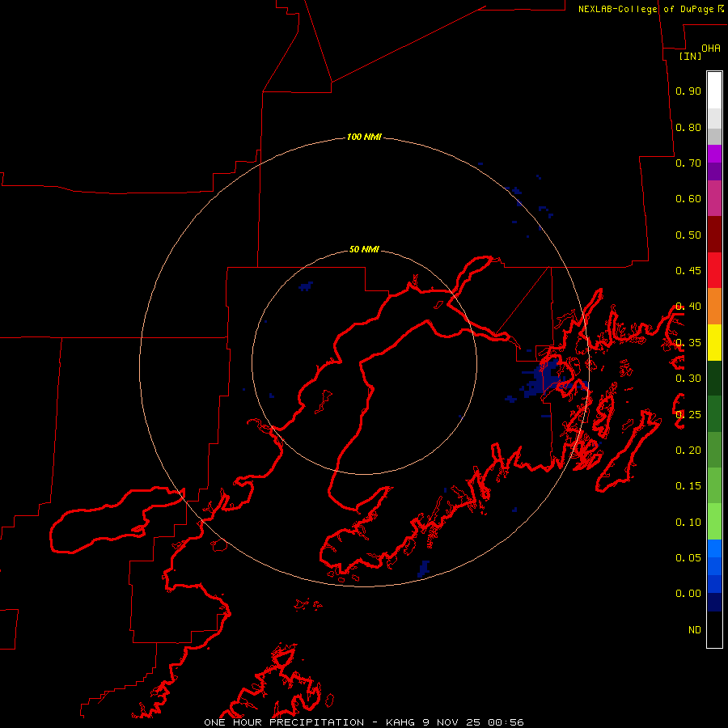Screen dimensions: 728x728
Task: Click the 0.80 legend value
Action: click(x=688, y=127)
